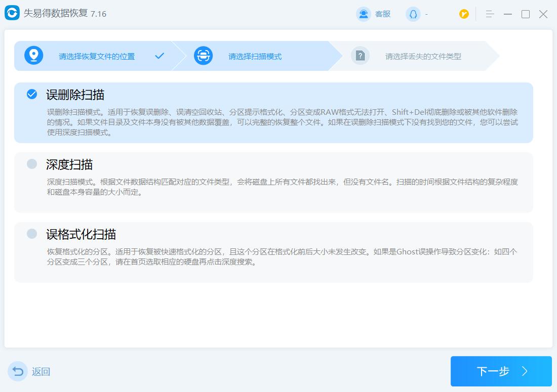This screenshot has height=392, width=557.
Task: Click the scan mode disc icon of step two
Action: pos(203,56)
